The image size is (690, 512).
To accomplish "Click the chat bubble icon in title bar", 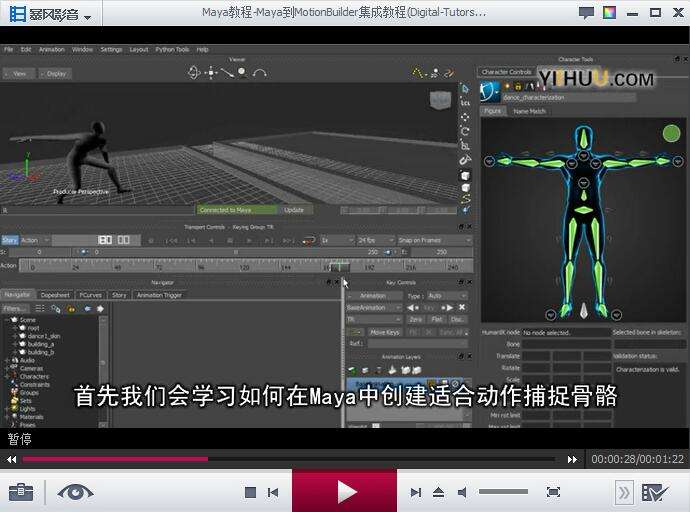I will pos(586,12).
